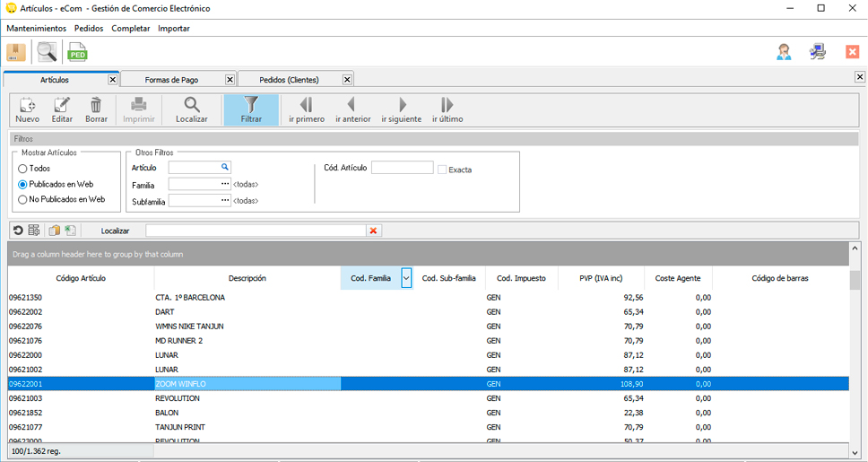Open Familia selector ellipsis button
The width and height of the screenshot is (868, 462).
[x=225, y=184]
